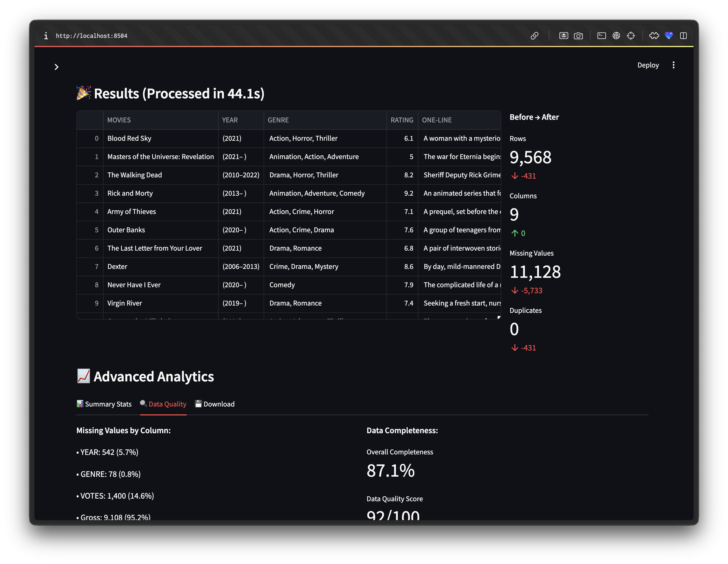Switch to the Summary Stats tab
This screenshot has width=728, height=564.
tap(104, 404)
